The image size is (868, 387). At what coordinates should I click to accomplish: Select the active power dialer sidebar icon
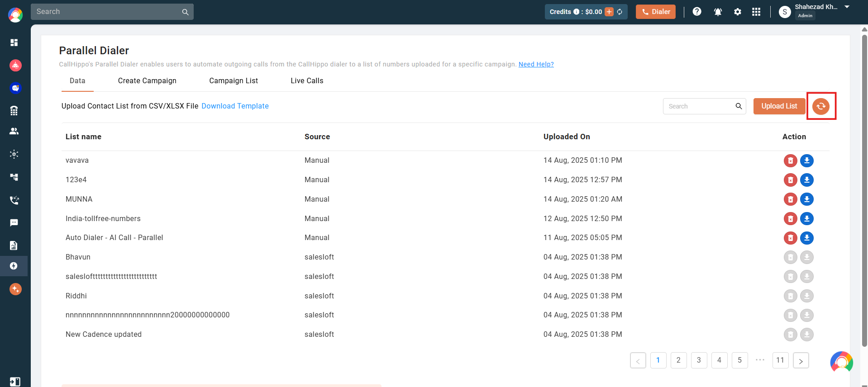tap(14, 266)
